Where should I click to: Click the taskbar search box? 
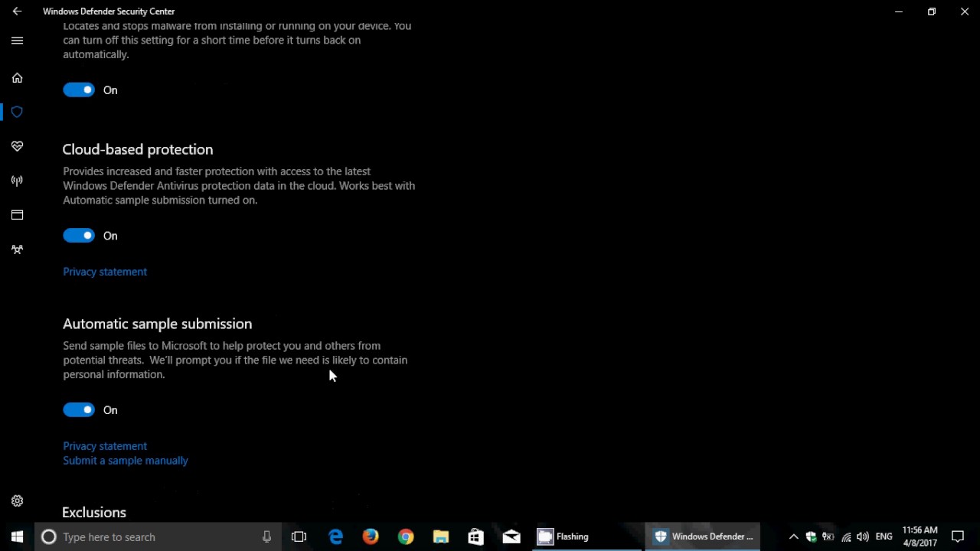[158, 536]
